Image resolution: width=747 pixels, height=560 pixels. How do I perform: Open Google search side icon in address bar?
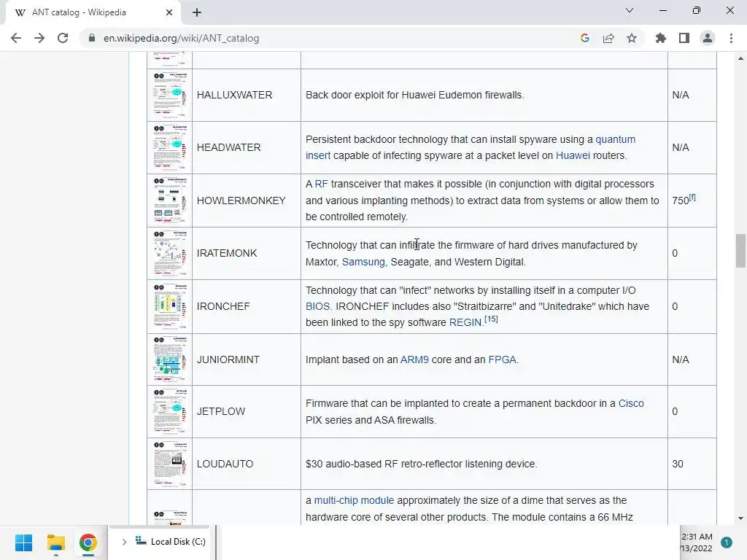[x=585, y=38]
